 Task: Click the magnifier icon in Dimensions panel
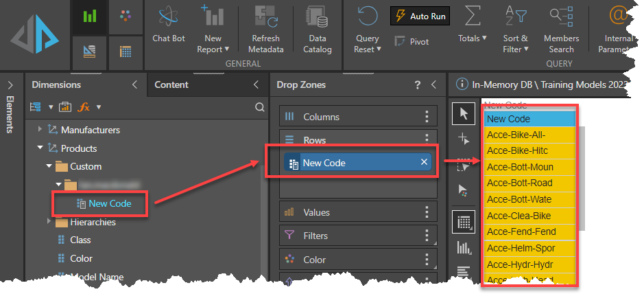click(x=259, y=107)
